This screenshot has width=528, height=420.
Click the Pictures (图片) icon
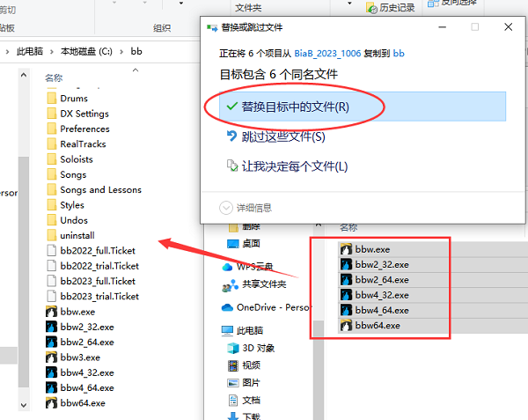tap(233, 383)
